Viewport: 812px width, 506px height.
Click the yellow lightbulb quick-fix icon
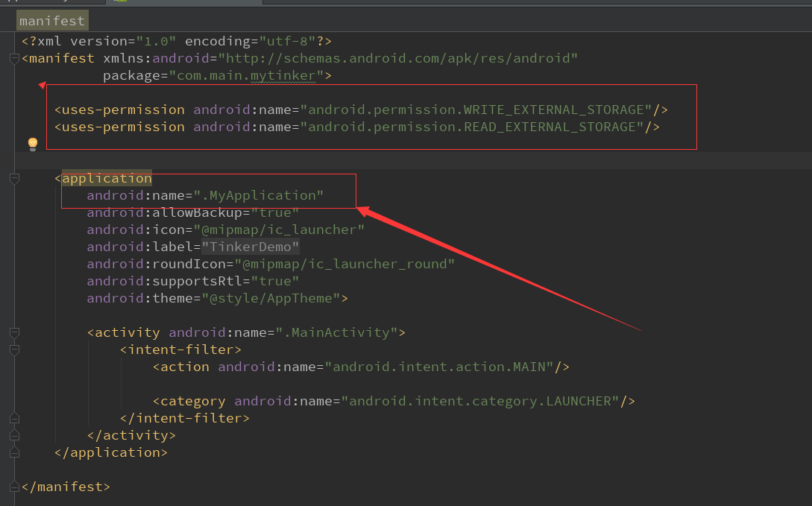[33, 144]
